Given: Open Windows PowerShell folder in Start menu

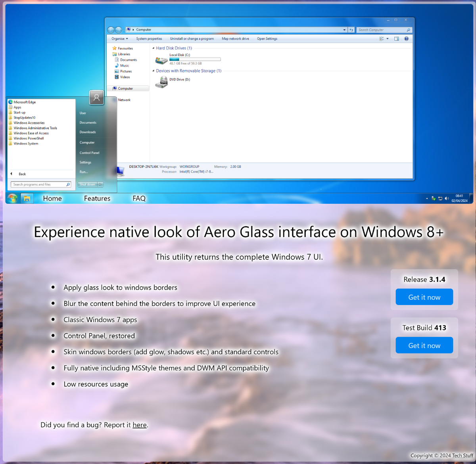Looking at the screenshot, I should pyautogui.click(x=26, y=138).
